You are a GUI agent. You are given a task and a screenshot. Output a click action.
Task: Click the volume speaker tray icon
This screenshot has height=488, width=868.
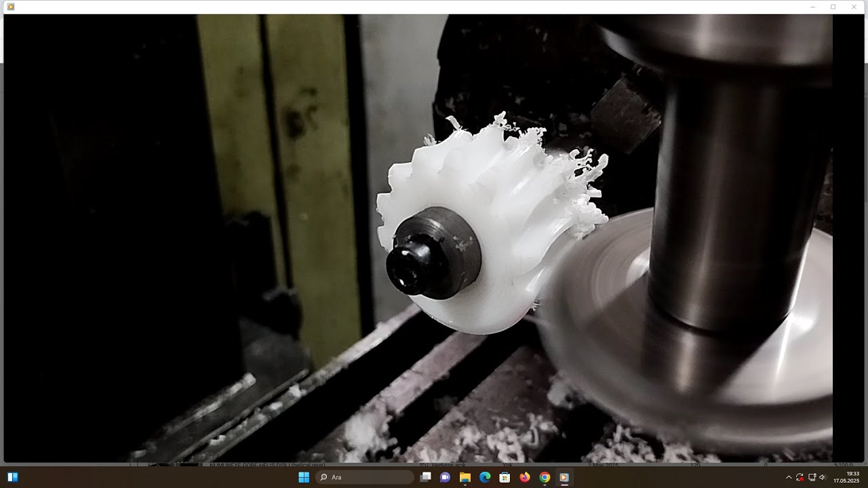(x=822, y=477)
